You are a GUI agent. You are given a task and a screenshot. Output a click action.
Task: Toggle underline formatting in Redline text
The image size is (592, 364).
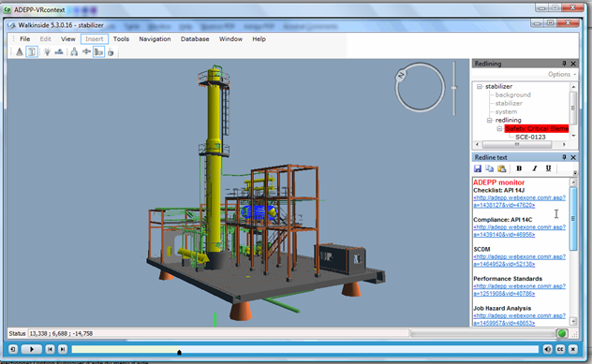point(548,168)
